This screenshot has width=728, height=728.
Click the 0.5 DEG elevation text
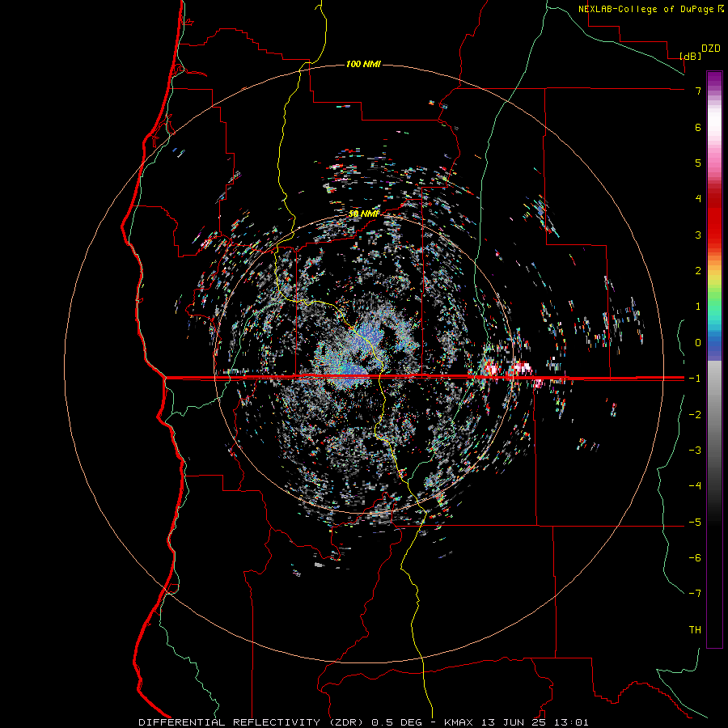coord(397,722)
